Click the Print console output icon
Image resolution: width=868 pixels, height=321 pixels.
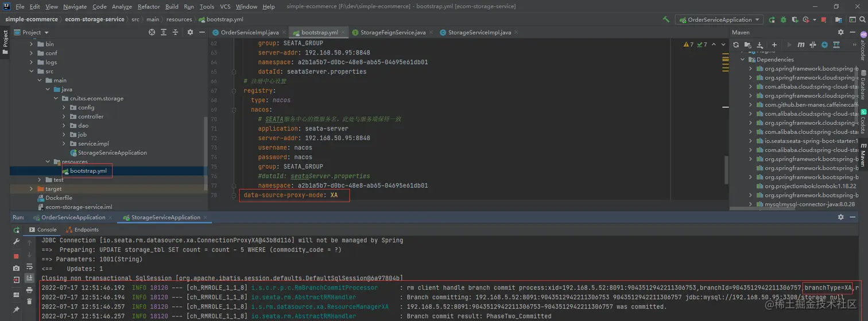click(29, 290)
